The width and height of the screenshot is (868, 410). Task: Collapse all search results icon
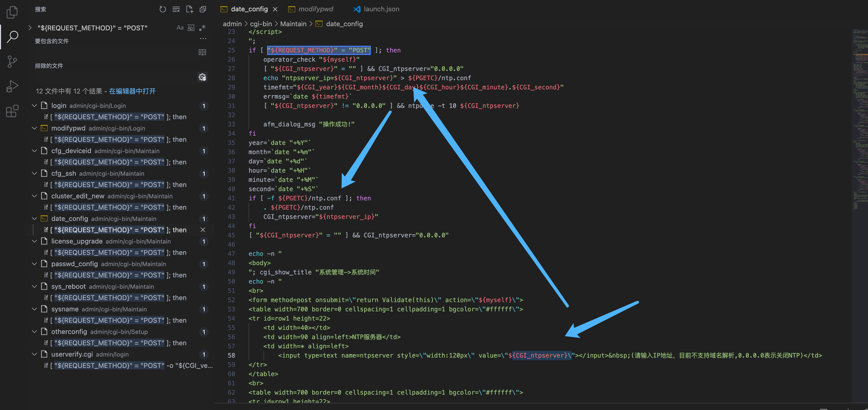coord(203,9)
